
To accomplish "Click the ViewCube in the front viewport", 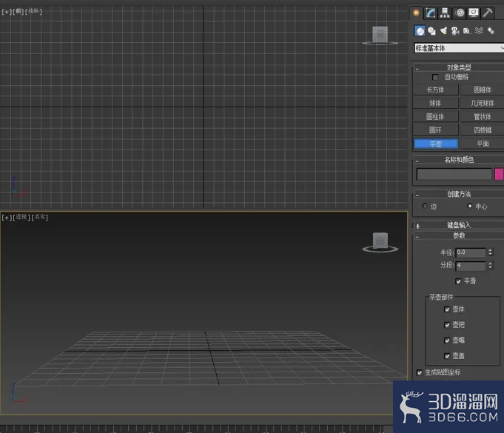I will coord(380,34).
